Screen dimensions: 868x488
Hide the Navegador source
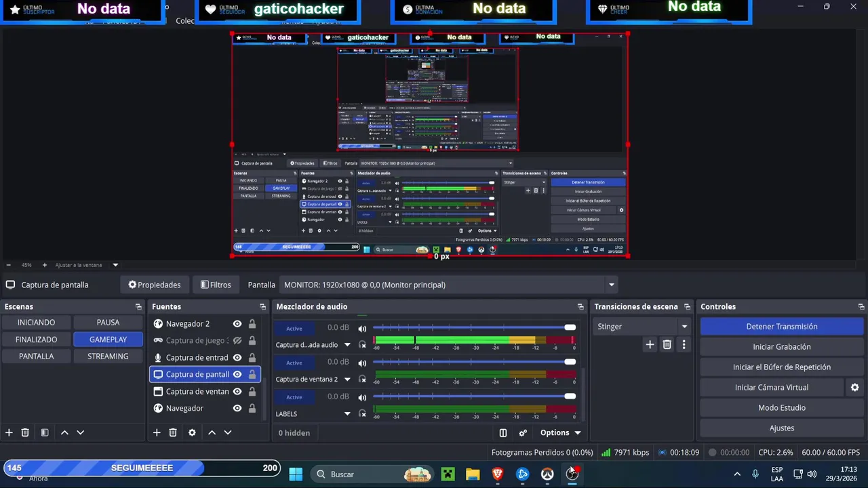click(x=237, y=408)
